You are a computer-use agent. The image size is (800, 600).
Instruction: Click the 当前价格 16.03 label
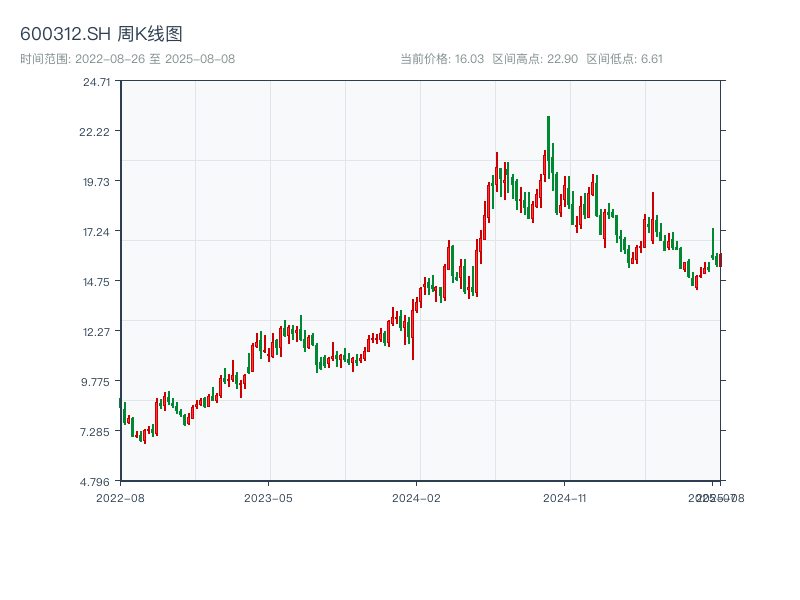[442, 59]
